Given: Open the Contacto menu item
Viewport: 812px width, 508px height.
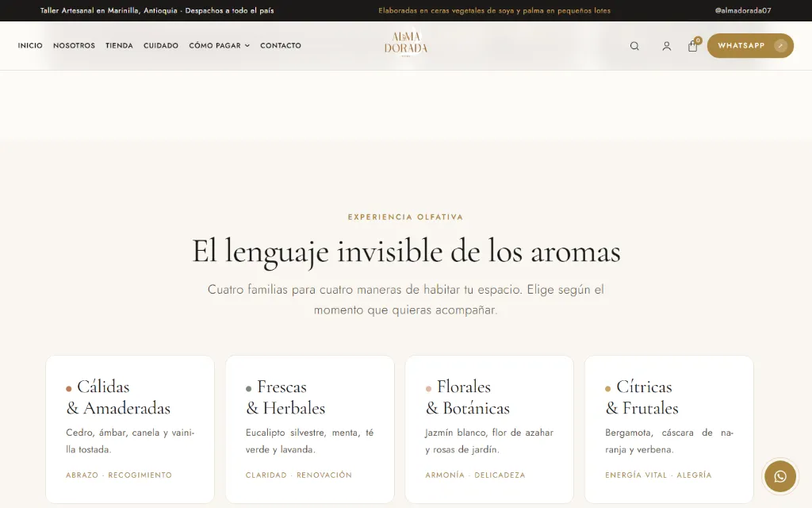Looking at the screenshot, I should tap(281, 45).
